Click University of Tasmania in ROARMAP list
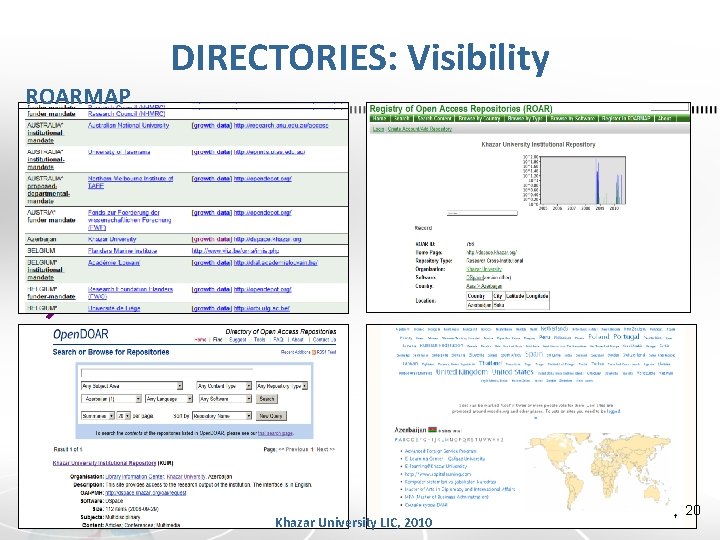The width and height of the screenshot is (720, 540). [119, 152]
